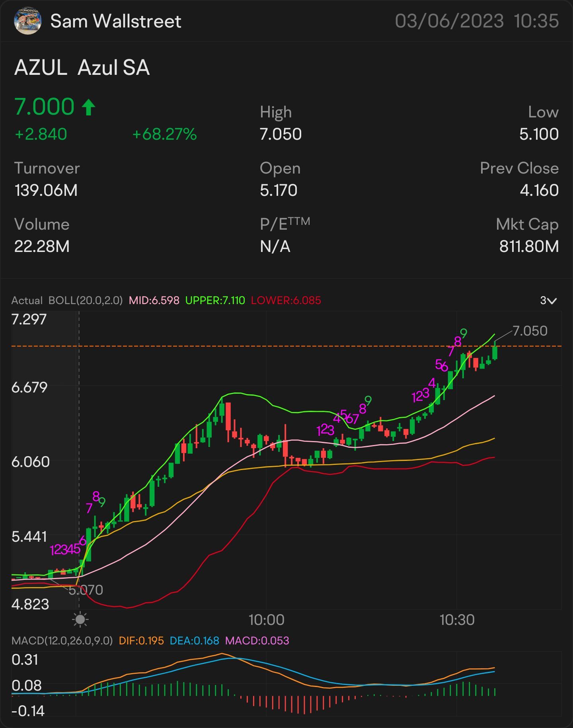The width and height of the screenshot is (573, 728).
Task: Tap the -0.14 MACD axis label
Action: 28,711
